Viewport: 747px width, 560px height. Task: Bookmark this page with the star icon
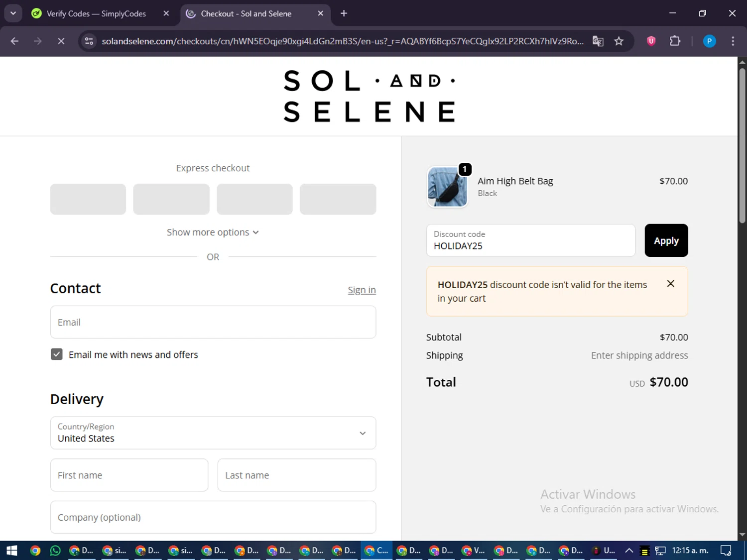tap(619, 41)
